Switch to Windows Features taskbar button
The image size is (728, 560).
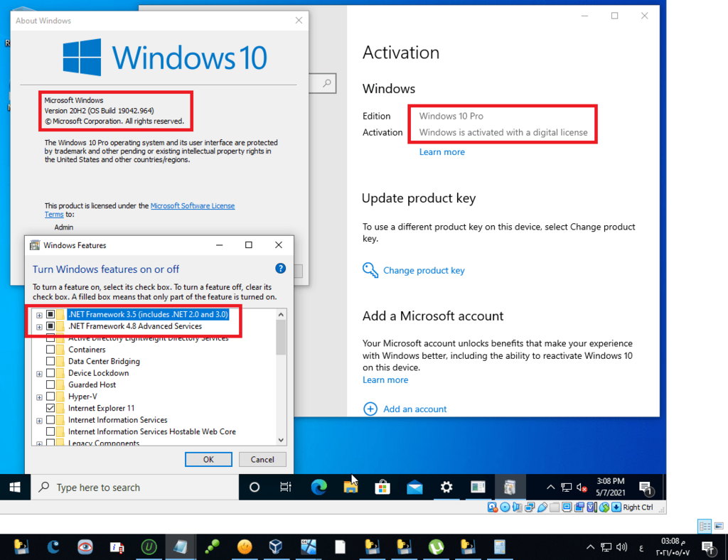[x=510, y=488]
